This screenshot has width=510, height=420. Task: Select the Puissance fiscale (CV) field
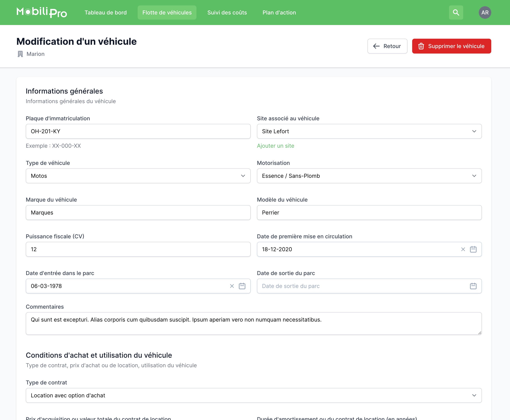click(x=138, y=249)
